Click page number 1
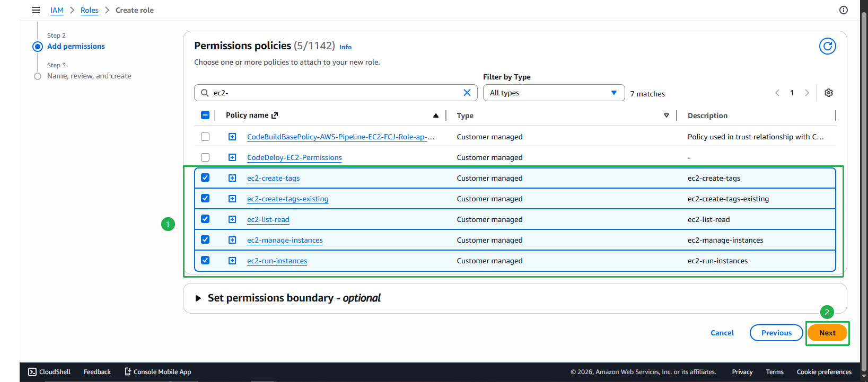Viewport: 868px width, 382px height. (792, 93)
